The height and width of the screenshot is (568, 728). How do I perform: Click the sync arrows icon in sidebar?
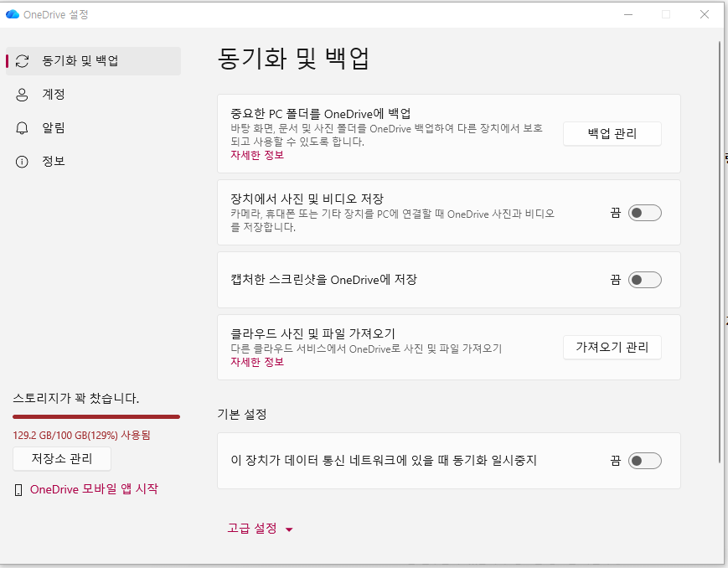(x=23, y=61)
